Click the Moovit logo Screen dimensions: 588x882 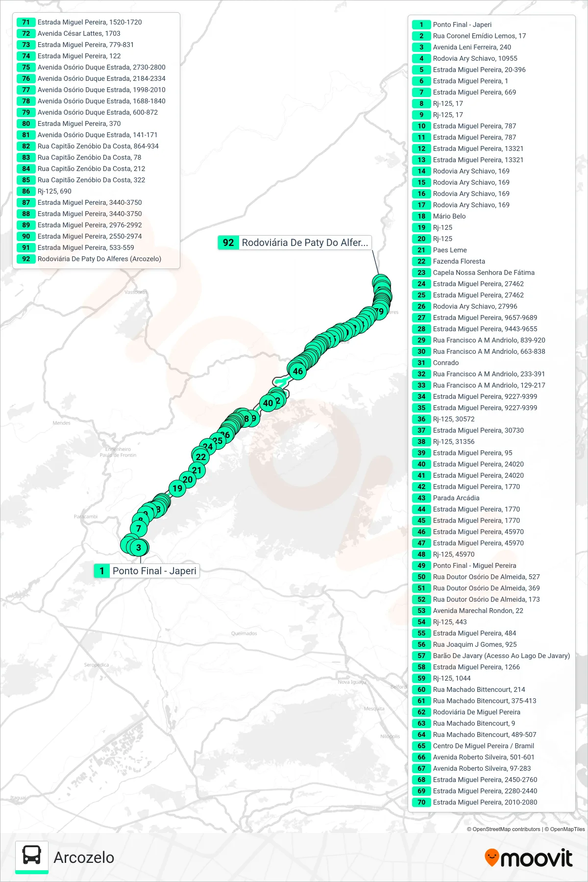(x=528, y=858)
